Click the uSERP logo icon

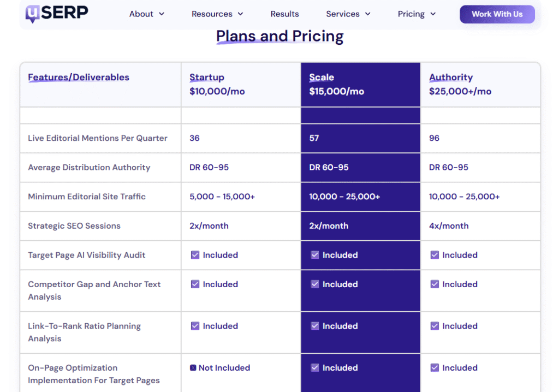32,14
